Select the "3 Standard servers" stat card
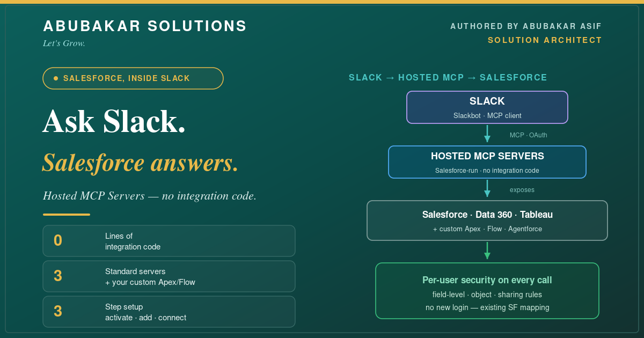Image resolution: width=644 pixels, height=338 pixels. 169,276
